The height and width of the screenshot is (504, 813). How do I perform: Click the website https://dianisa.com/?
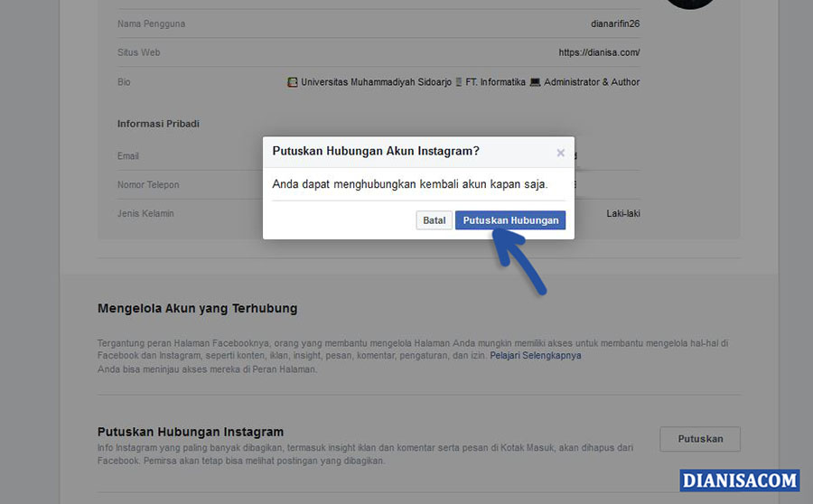[x=599, y=52]
